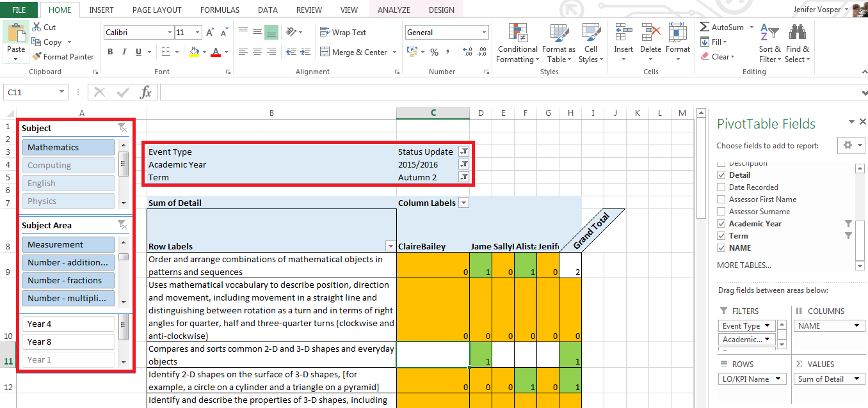Open Cell Styles gallery

click(591, 43)
